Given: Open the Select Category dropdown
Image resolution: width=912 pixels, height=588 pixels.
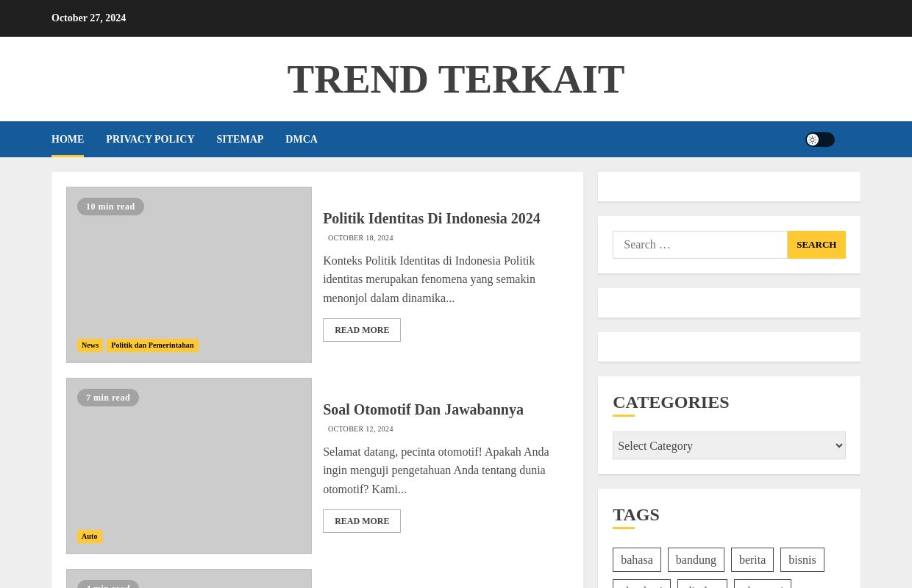Looking at the screenshot, I should (729, 445).
